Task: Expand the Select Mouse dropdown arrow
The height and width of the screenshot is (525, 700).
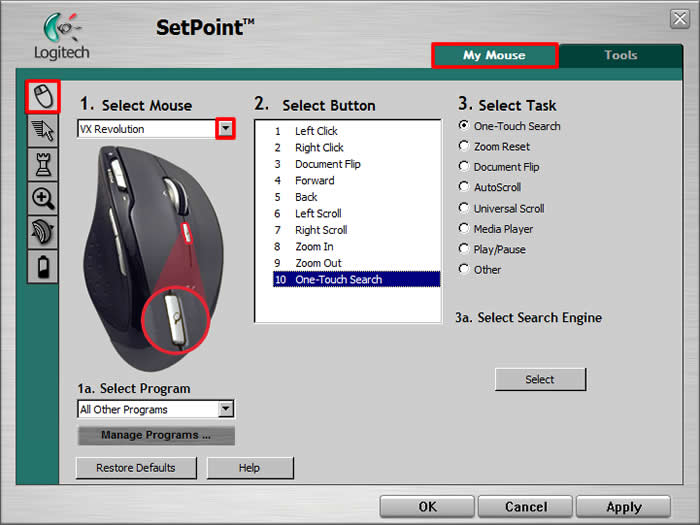Action: click(226, 129)
